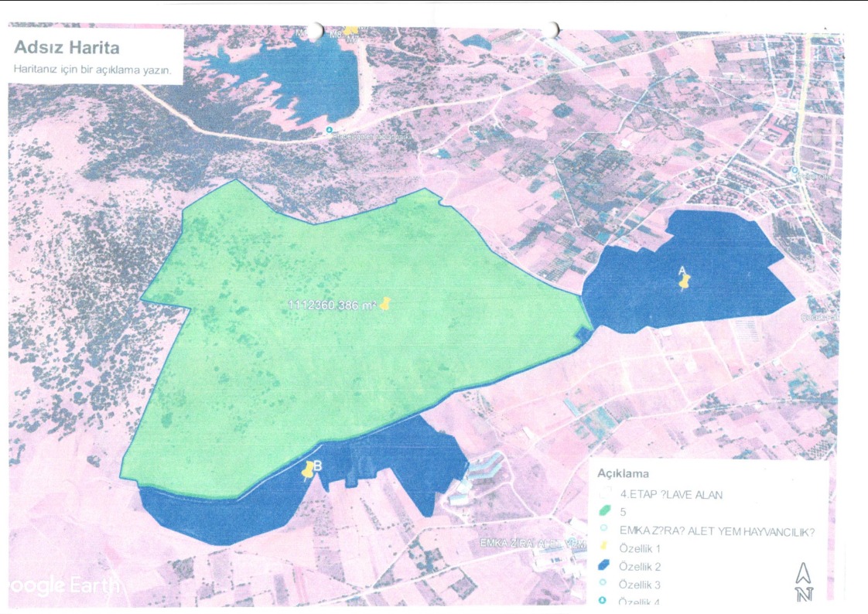868x614 pixels.
Task: Select the pushpin beside the 1112360.386 m² label
Action: (x=384, y=304)
